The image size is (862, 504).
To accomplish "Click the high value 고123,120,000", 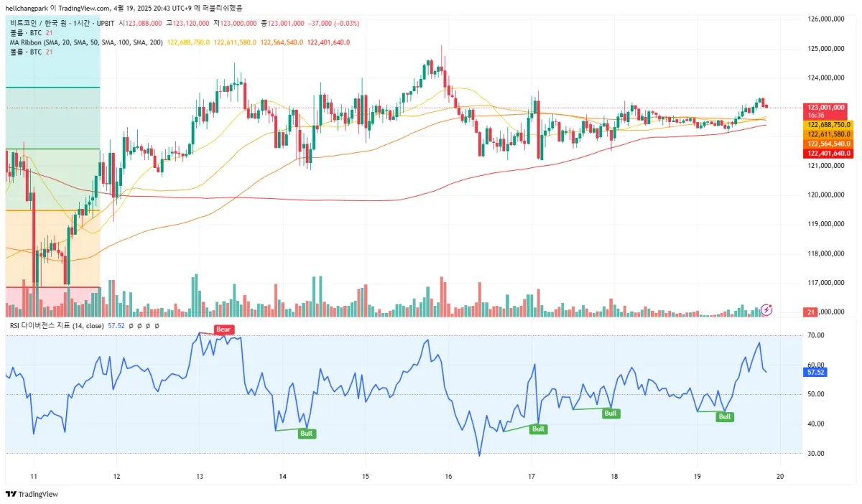I will point(187,23).
